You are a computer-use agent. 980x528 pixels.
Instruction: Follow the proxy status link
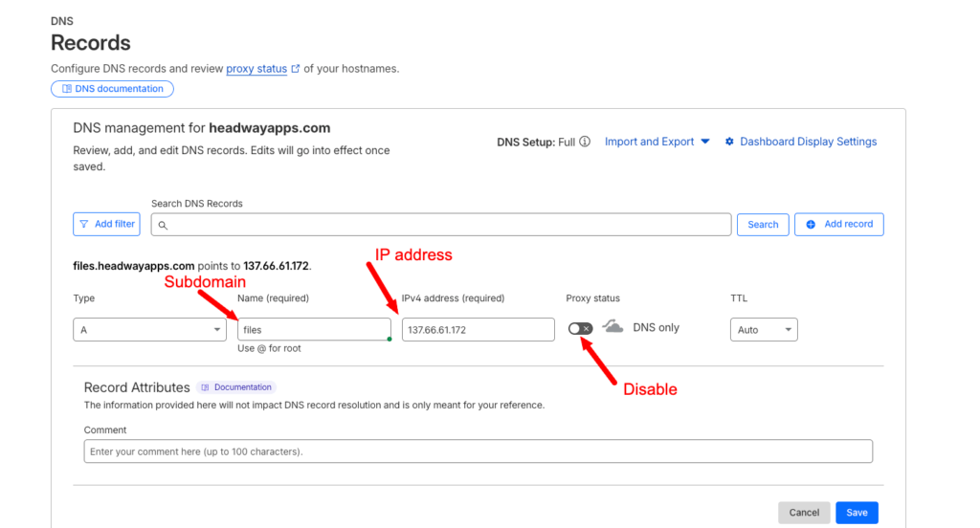point(256,69)
